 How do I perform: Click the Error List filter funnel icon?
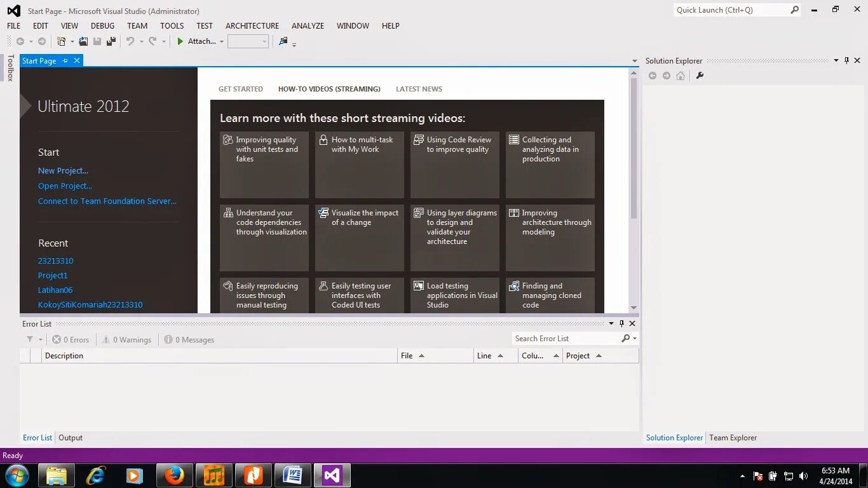coord(30,339)
